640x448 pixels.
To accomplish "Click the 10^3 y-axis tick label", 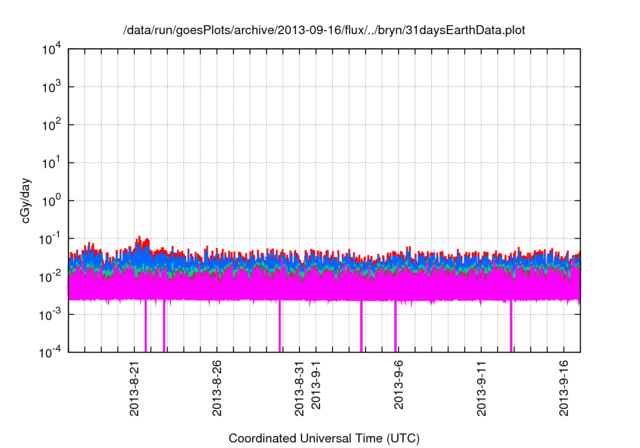I will point(51,87).
